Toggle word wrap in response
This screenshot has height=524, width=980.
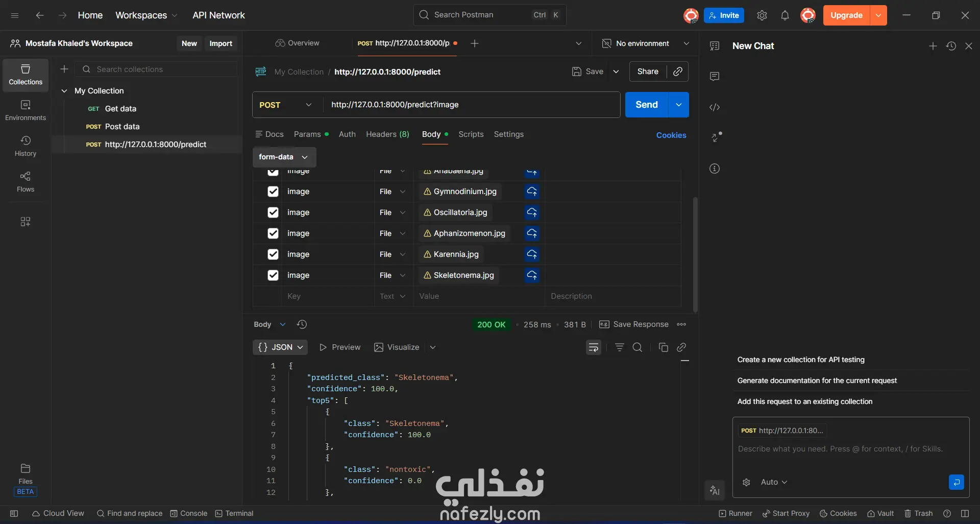point(594,347)
